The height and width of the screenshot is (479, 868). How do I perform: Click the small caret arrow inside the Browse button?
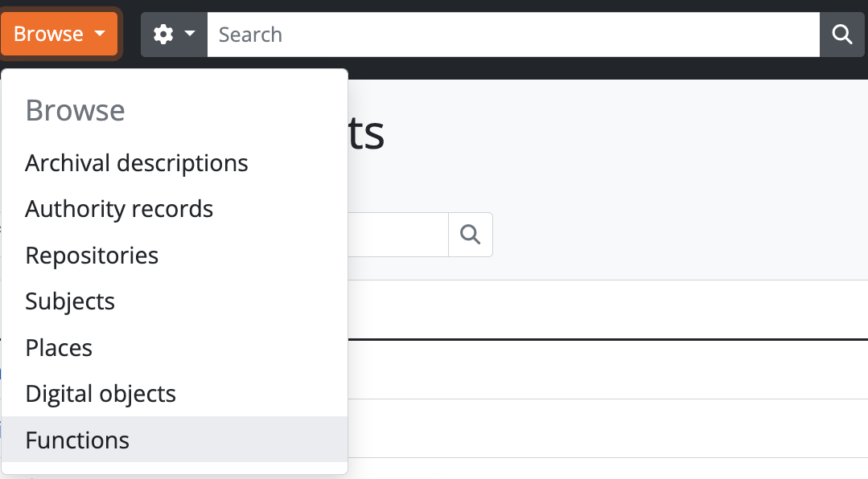coord(100,35)
